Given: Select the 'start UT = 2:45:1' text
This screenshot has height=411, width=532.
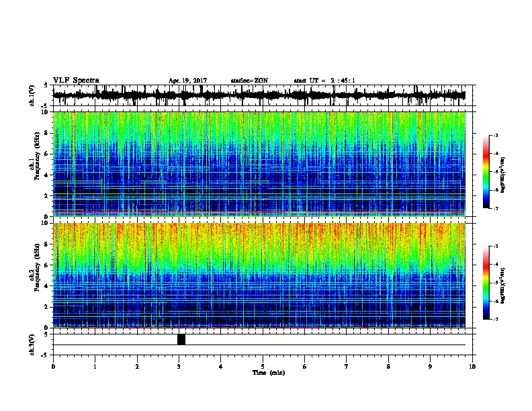Looking at the screenshot, I should tap(324, 81).
